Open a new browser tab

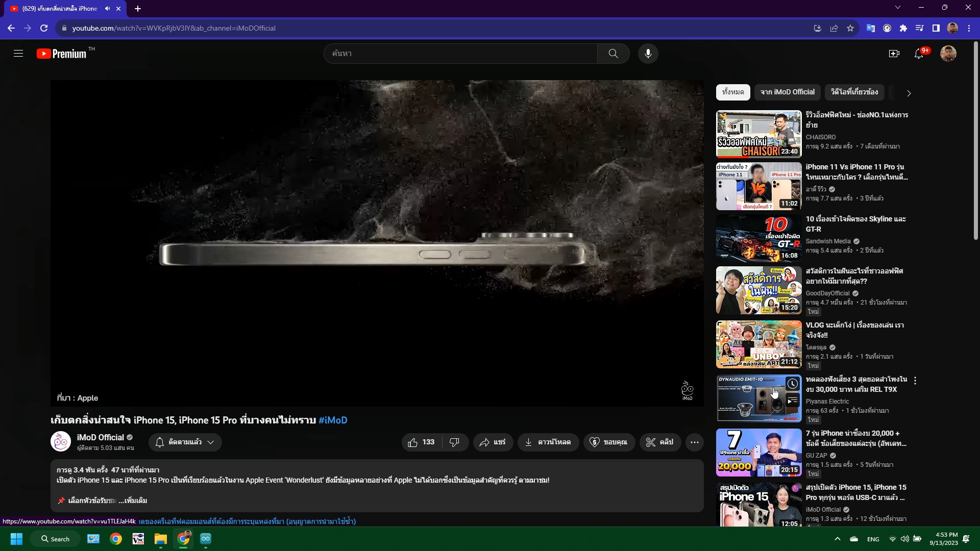[138, 9]
